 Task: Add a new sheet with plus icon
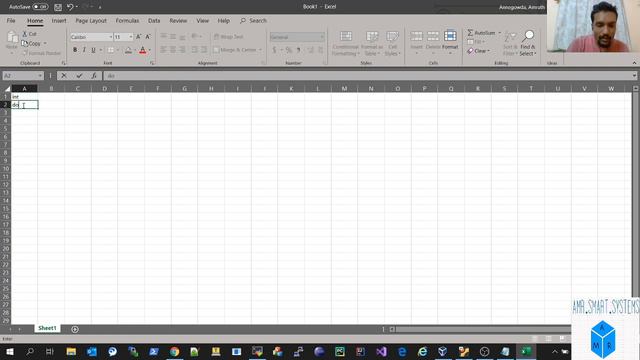pyautogui.click(x=75, y=329)
